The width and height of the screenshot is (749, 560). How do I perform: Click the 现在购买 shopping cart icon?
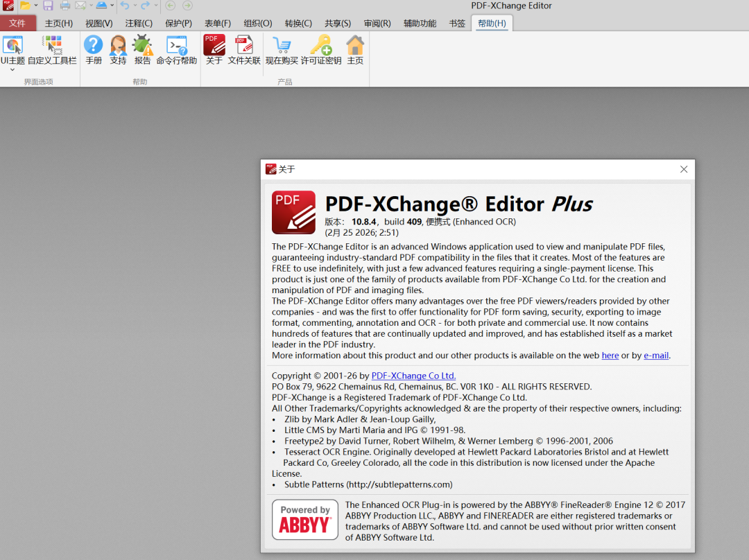coord(282,50)
